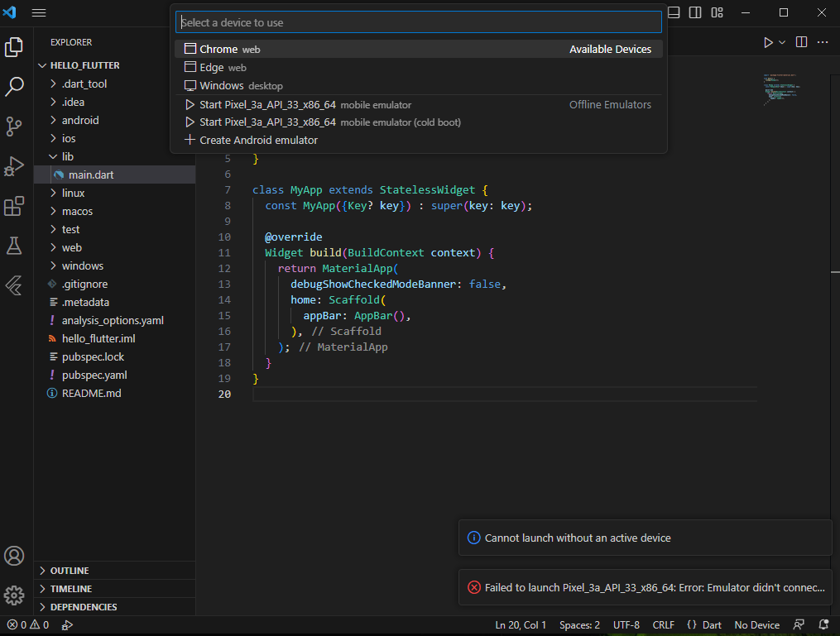This screenshot has width=840, height=636.
Task: Open README.md file
Action: click(x=115, y=393)
